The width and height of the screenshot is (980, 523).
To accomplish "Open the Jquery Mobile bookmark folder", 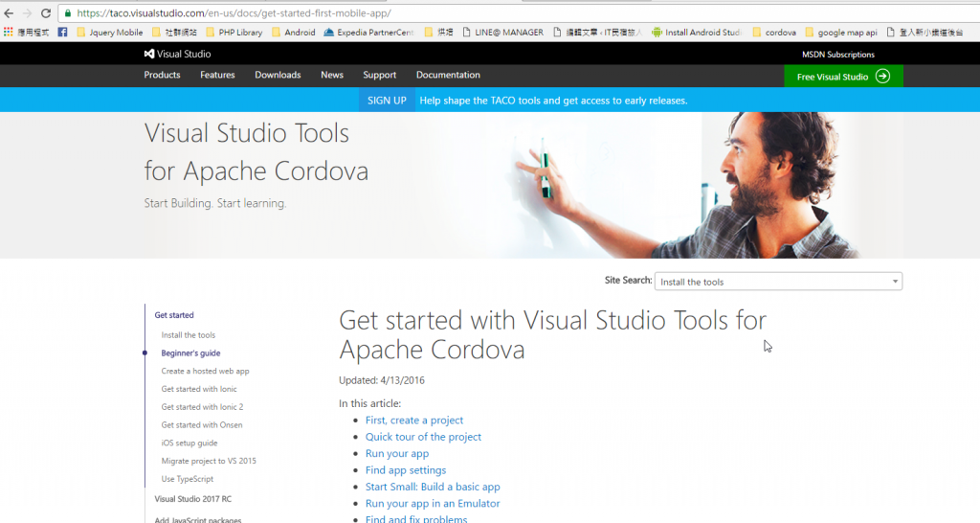I will point(109,32).
